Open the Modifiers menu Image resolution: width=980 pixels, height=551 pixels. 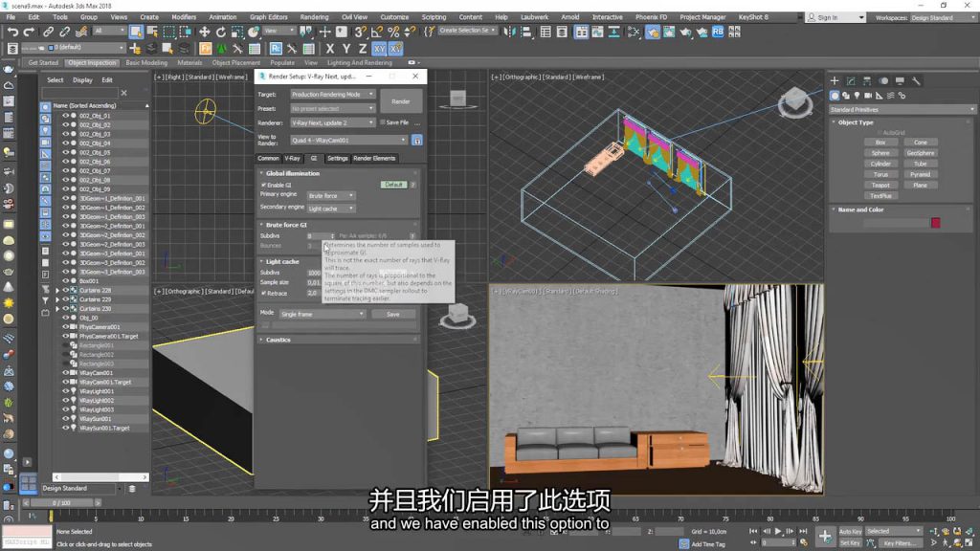(184, 17)
